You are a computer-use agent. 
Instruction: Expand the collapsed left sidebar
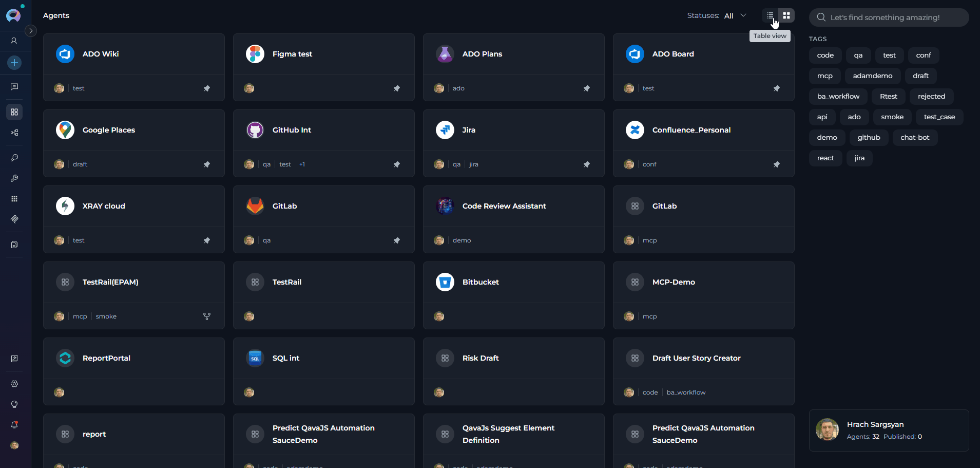coord(31,31)
